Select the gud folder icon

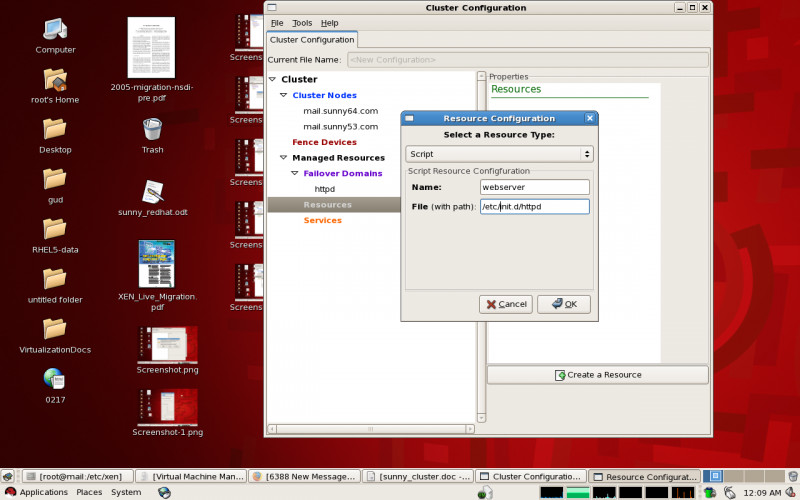[x=55, y=179]
